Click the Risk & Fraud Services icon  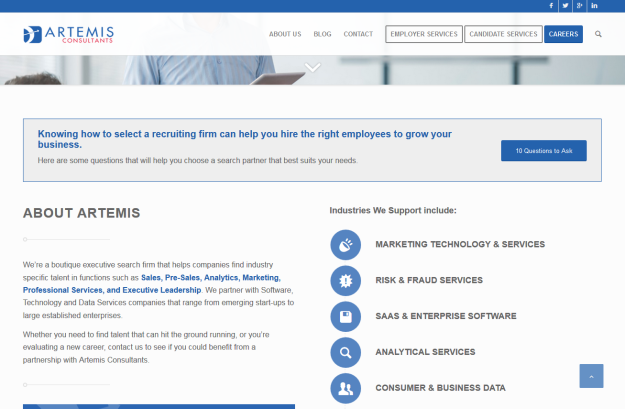click(345, 280)
